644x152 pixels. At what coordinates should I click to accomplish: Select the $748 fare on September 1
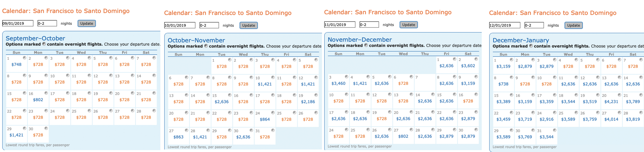click(x=16, y=64)
